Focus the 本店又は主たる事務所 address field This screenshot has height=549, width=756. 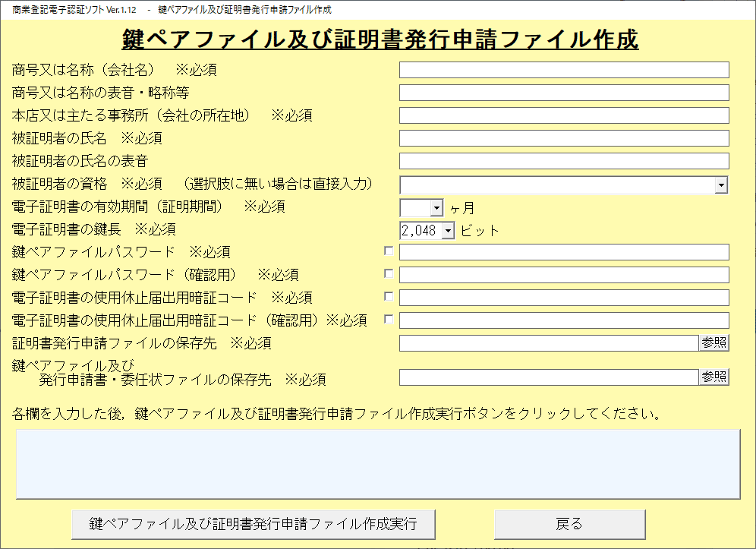tap(563, 115)
